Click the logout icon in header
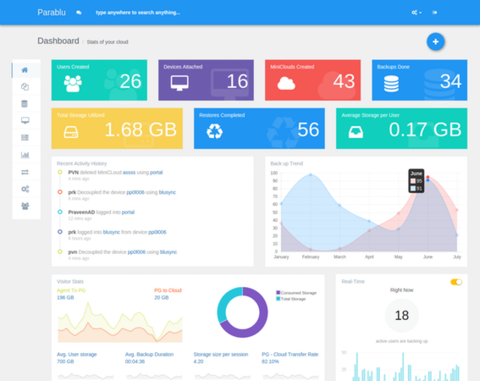Image resolution: width=480 pixels, height=381 pixels. (x=435, y=12)
